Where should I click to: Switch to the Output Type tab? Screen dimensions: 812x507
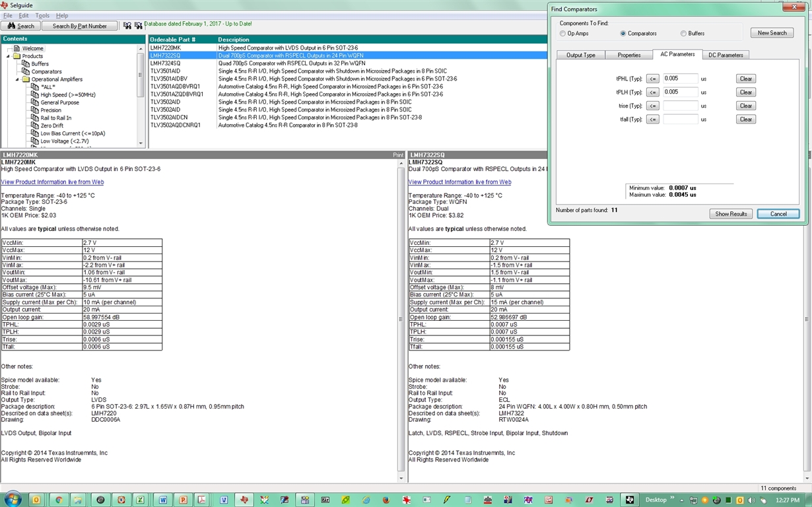(x=581, y=55)
